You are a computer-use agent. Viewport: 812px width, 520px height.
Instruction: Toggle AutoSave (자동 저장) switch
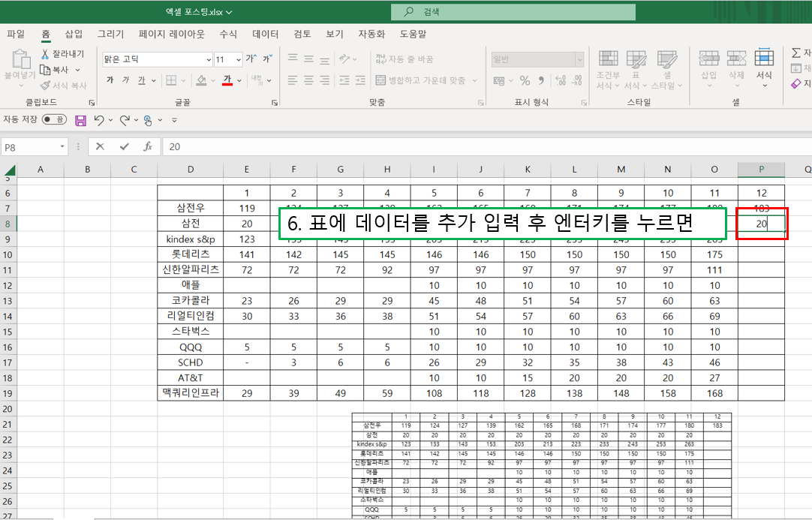click(54, 119)
